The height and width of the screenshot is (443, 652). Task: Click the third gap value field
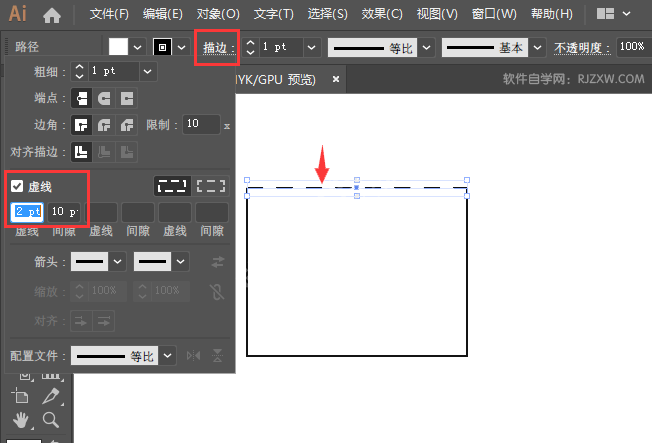click(212, 212)
